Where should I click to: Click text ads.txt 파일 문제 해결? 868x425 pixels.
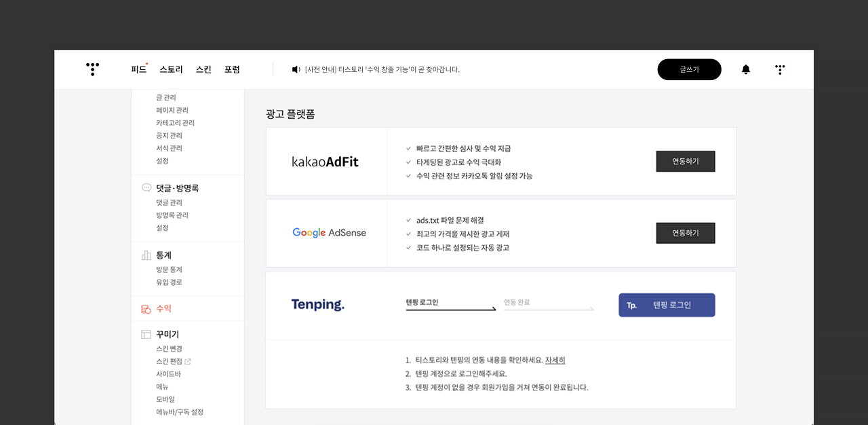click(450, 221)
